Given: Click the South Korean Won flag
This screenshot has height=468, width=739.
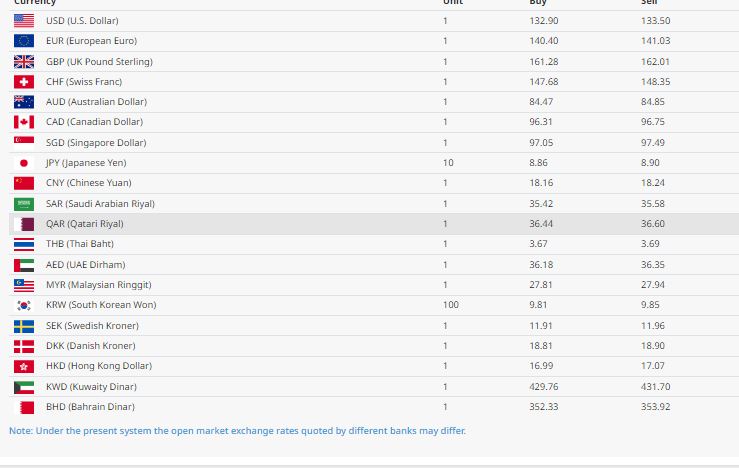Looking at the screenshot, I should click(24, 305).
